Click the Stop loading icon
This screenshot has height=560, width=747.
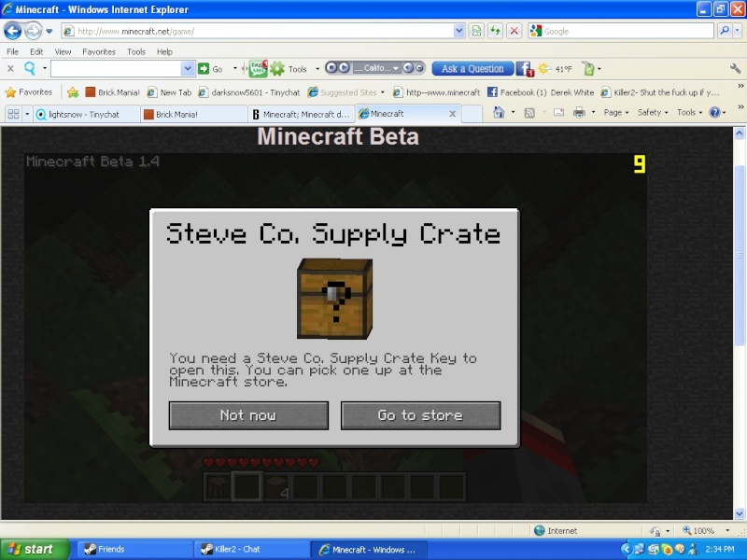[x=514, y=32]
